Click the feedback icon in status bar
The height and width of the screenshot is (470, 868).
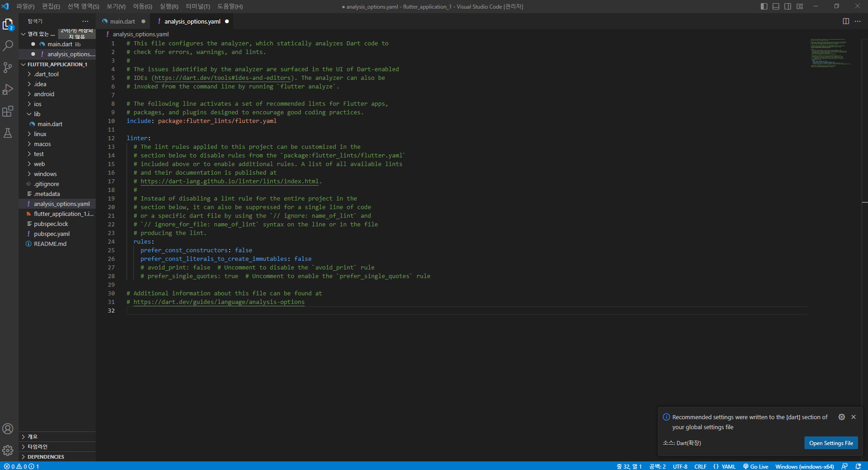click(x=844, y=466)
